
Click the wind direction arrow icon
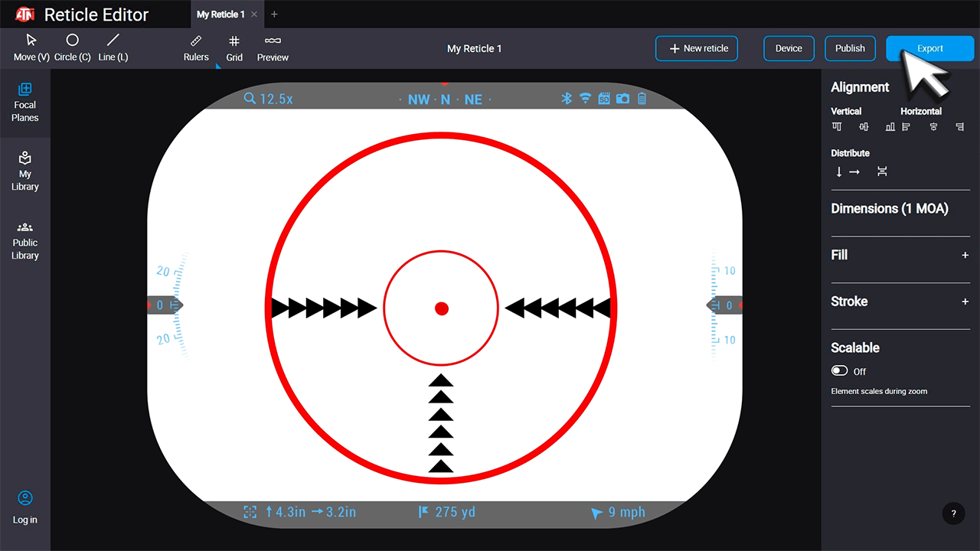[596, 514]
